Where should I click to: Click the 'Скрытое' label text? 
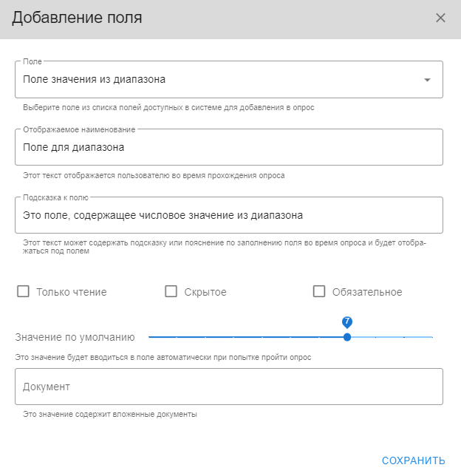point(205,292)
